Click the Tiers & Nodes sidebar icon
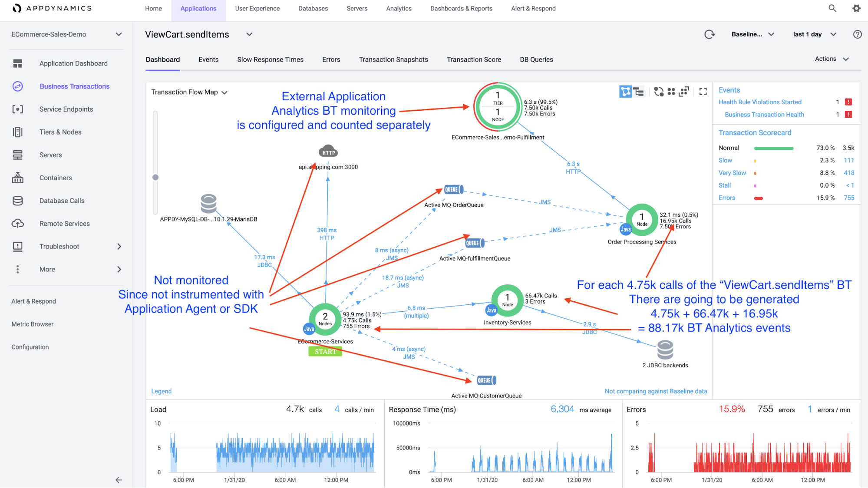Screen dimensions: 868x488 [x=17, y=132]
